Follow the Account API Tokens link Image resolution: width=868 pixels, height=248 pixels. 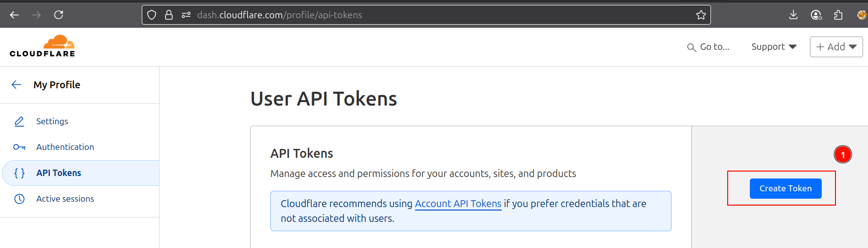pyautogui.click(x=458, y=204)
